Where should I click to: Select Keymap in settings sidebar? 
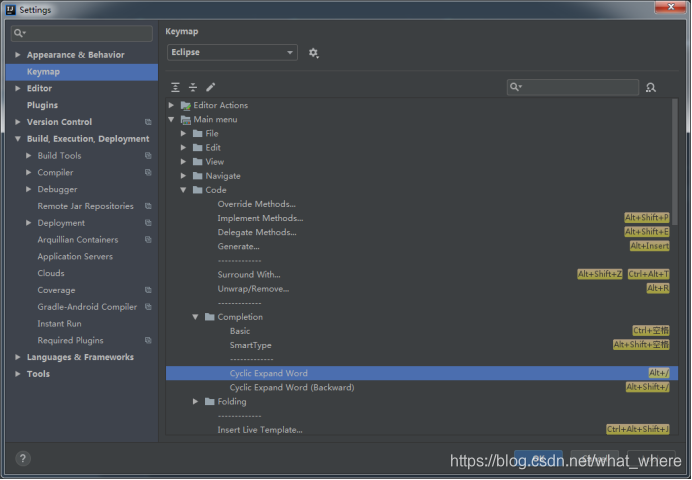tap(82, 72)
